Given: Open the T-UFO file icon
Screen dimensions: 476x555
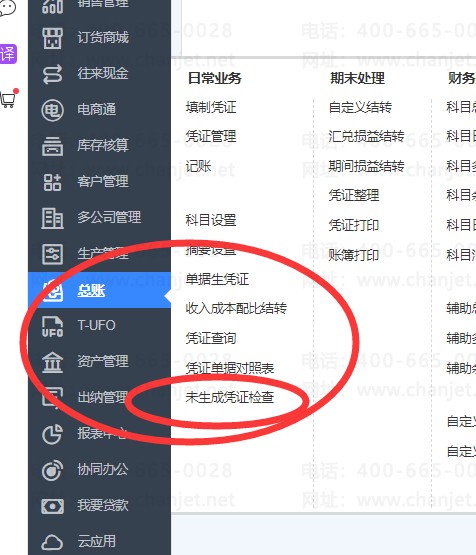Looking at the screenshot, I should click(52, 326).
